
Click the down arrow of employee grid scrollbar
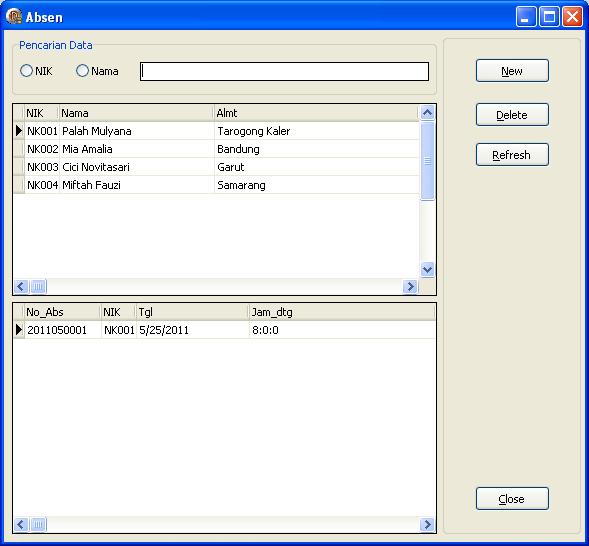click(427, 270)
